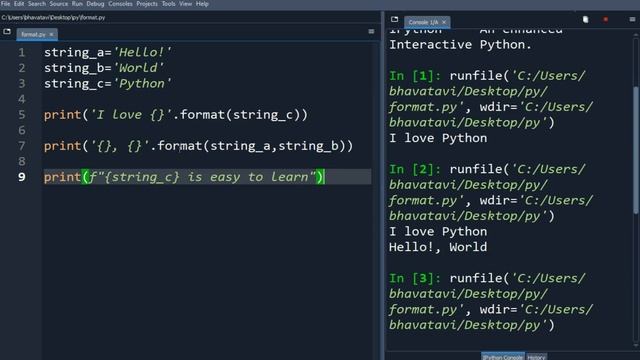Open the Consoles menu
The image size is (640, 360).
coord(120,4)
